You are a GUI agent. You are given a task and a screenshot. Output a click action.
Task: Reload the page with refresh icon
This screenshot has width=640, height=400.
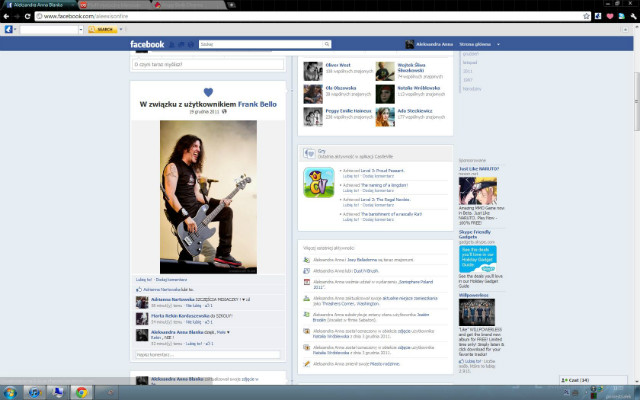tap(27, 16)
